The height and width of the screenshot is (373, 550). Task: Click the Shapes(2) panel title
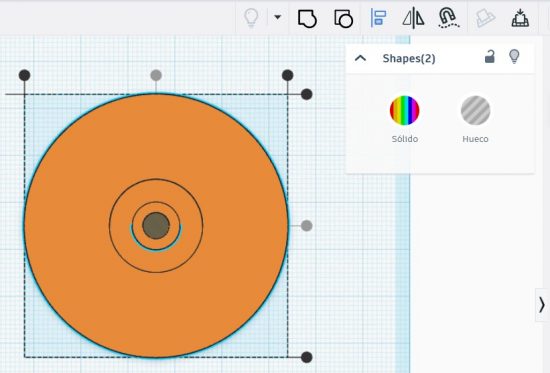[x=409, y=58]
